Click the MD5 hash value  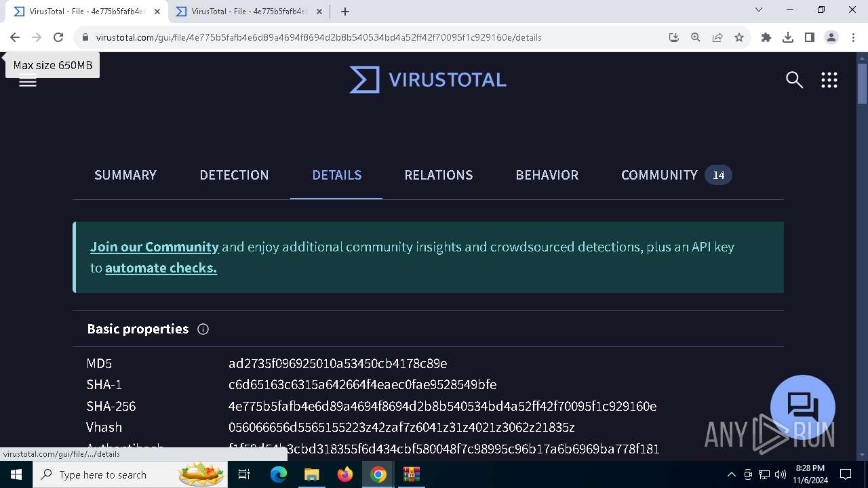338,364
